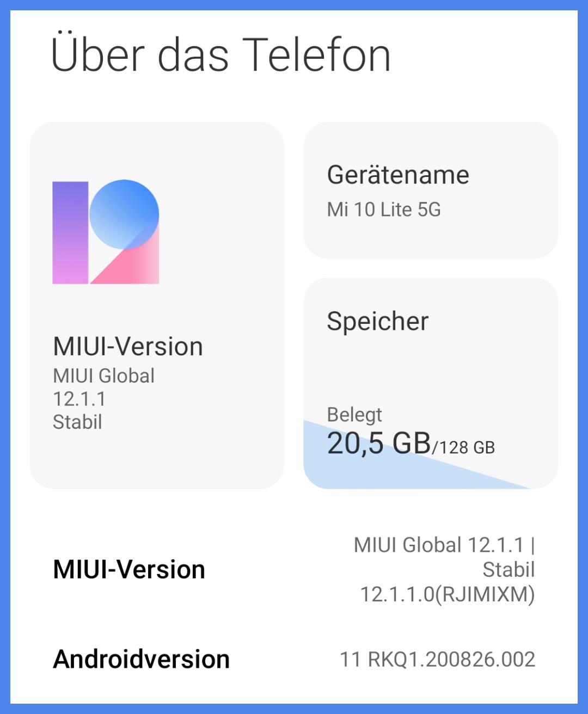Tap the MIUI 12 logo
The width and height of the screenshot is (588, 714).
pyautogui.click(x=106, y=232)
